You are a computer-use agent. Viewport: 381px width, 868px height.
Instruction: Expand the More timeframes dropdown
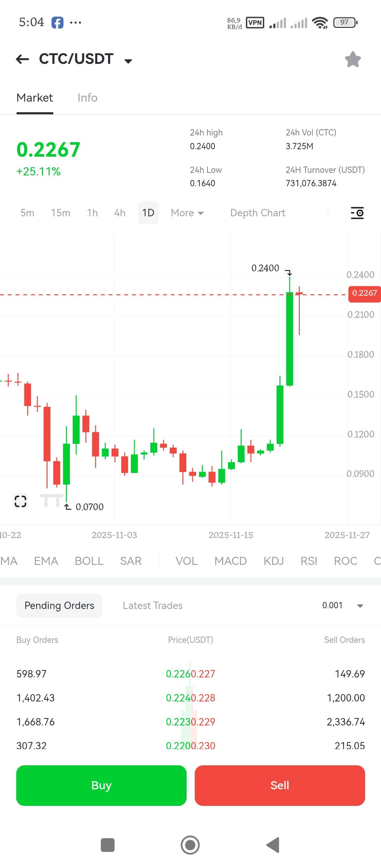[187, 213]
